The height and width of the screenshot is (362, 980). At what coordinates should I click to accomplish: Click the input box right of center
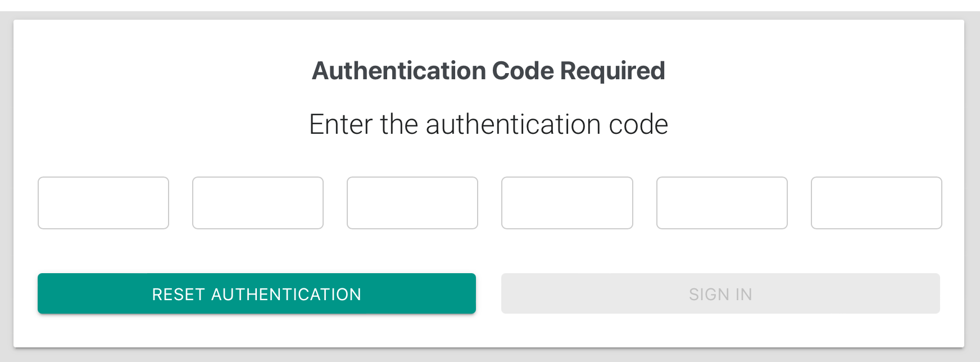tap(567, 203)
